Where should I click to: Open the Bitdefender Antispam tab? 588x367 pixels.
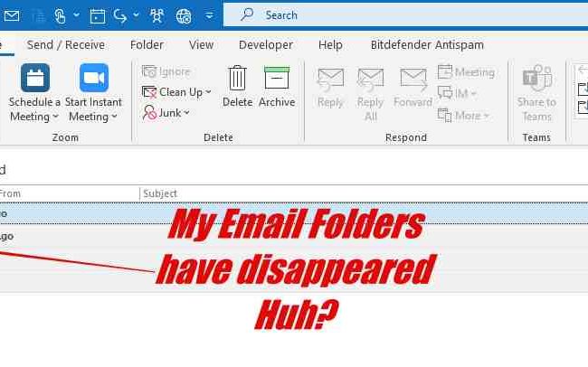(427, 45)
